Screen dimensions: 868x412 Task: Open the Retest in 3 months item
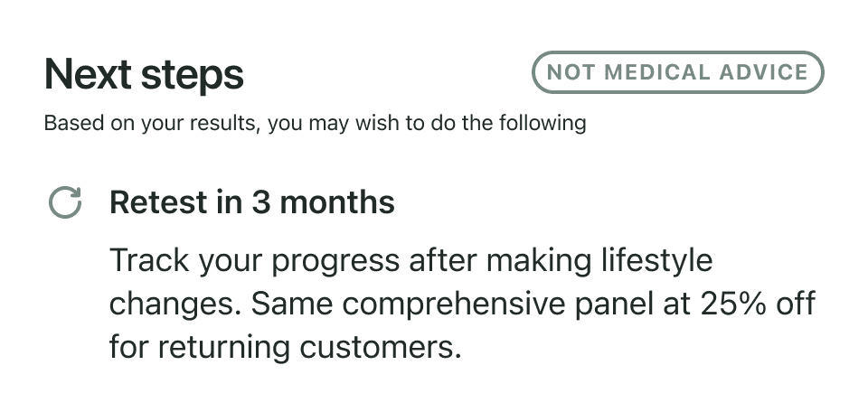point(251,202)
